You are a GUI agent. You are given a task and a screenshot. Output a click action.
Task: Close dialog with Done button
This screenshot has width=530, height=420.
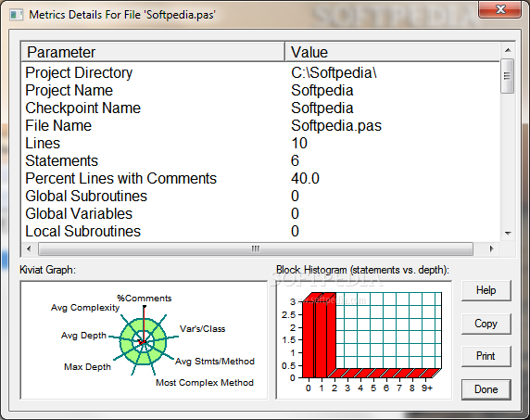tap(486, 389)
